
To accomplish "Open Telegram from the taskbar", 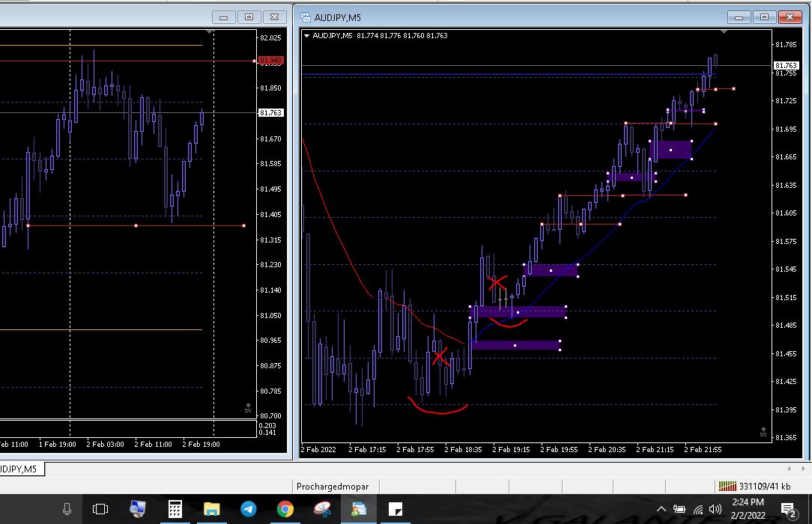I will (x=248, y=509).
